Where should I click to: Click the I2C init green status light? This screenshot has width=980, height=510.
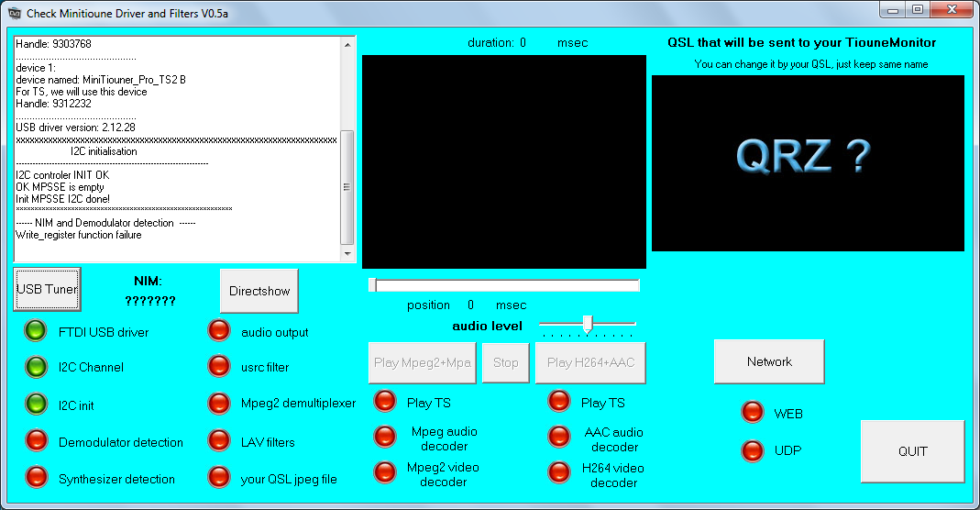pyautogui.click(x=36, y=404)
